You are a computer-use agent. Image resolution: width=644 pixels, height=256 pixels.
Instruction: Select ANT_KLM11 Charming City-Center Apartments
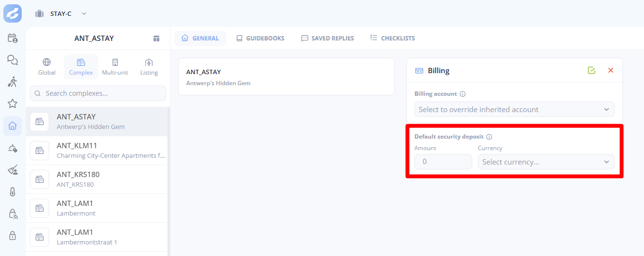tap(97, 151)
